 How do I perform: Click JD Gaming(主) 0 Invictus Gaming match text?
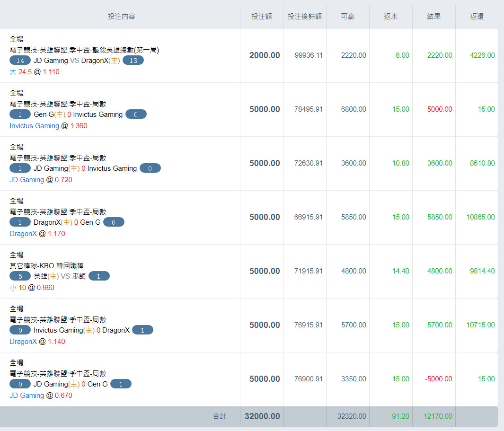(85, 168)
